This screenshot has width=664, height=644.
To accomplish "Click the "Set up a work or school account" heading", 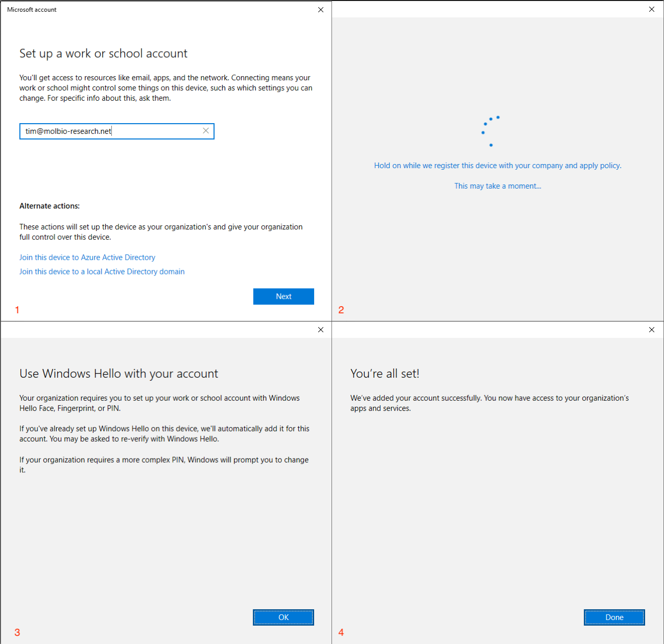I will point(103,54).
